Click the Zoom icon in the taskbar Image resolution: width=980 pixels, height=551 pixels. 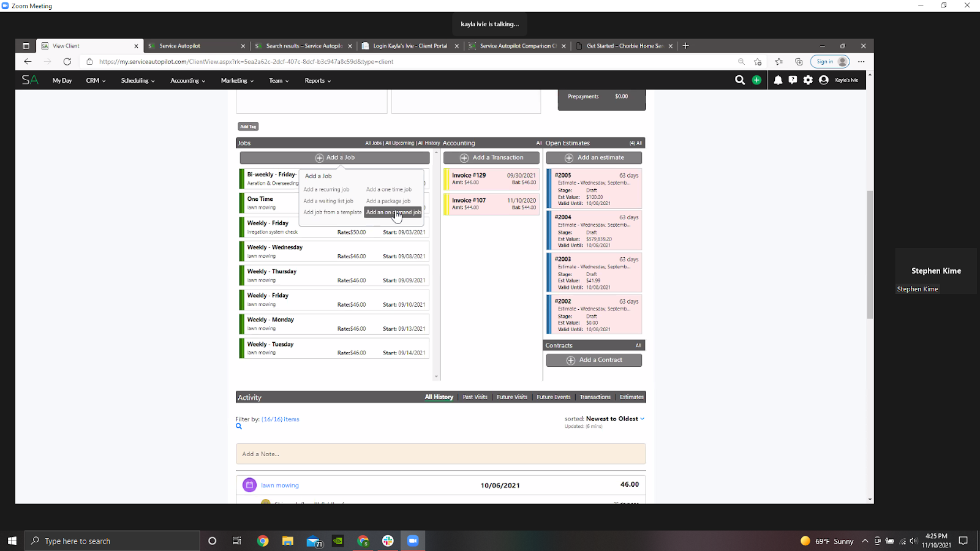[x=413, y=541]
